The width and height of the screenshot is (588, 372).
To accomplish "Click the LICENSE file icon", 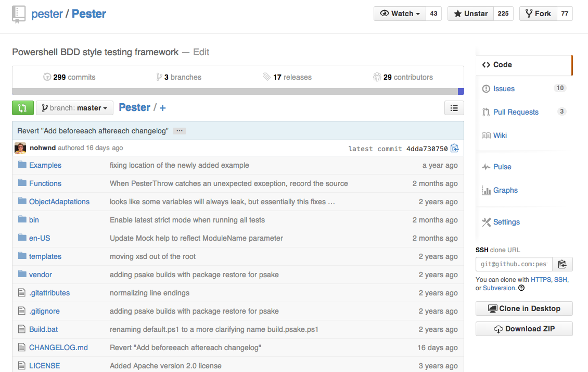I will tap(22, 365).
